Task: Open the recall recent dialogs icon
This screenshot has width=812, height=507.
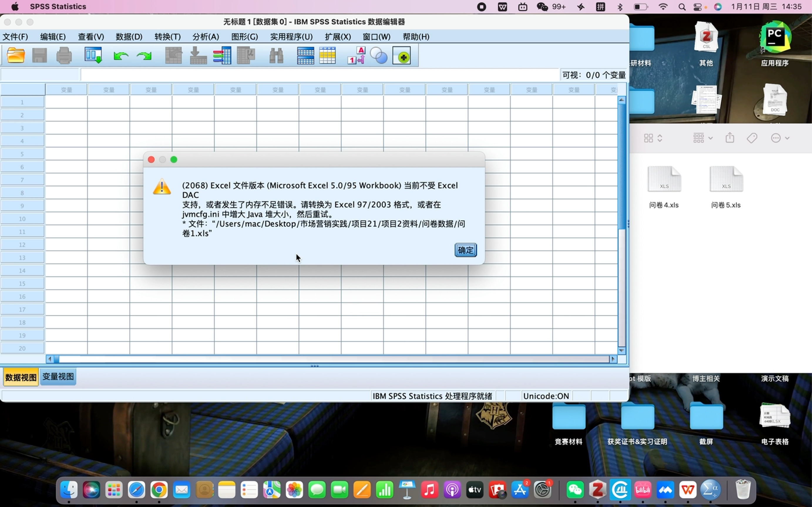Action: 93,55
